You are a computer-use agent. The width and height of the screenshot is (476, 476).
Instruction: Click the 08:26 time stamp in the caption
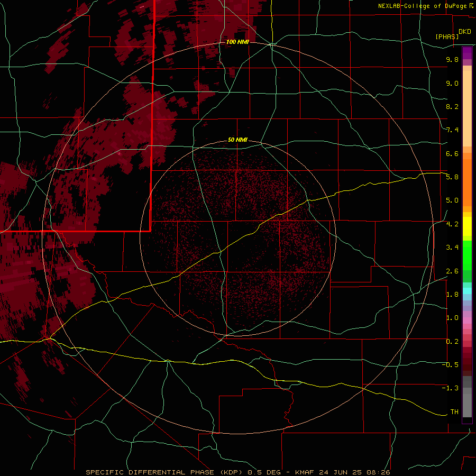(378, 472)
